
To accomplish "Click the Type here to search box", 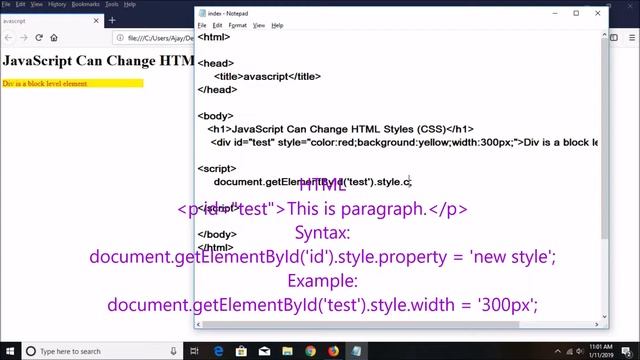I will tap(102, 351).
